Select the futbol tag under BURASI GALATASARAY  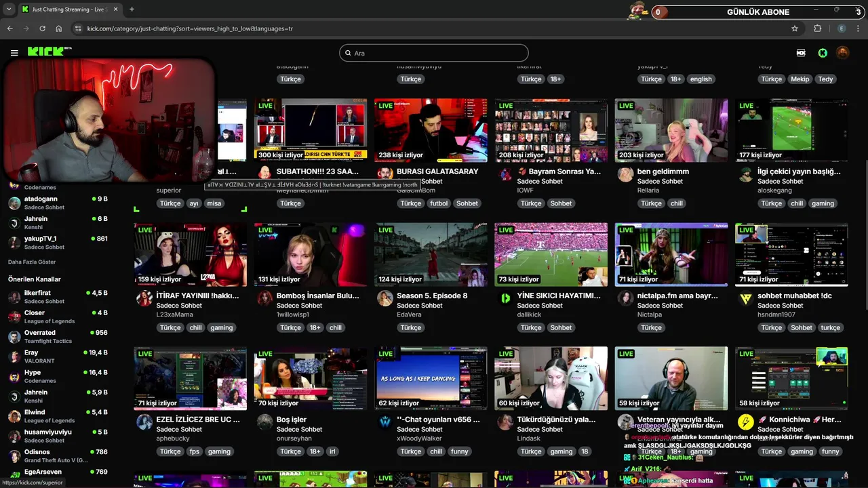click(439, 203)
